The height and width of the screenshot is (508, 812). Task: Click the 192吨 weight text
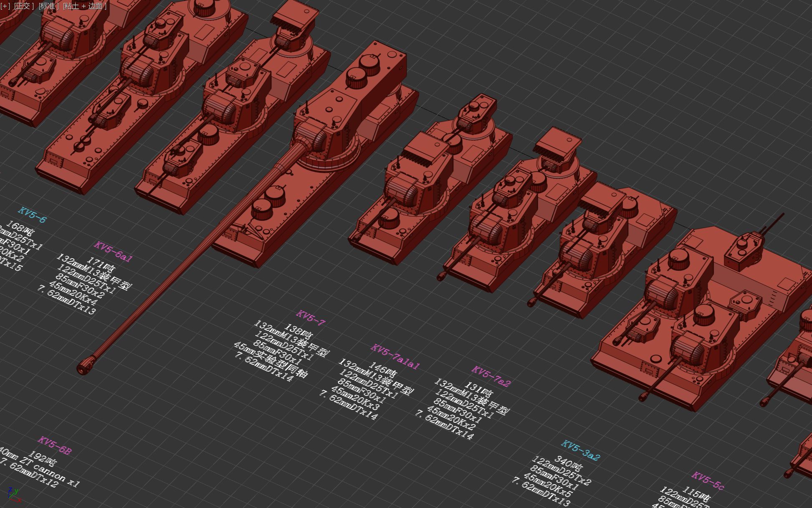point(43,458)
